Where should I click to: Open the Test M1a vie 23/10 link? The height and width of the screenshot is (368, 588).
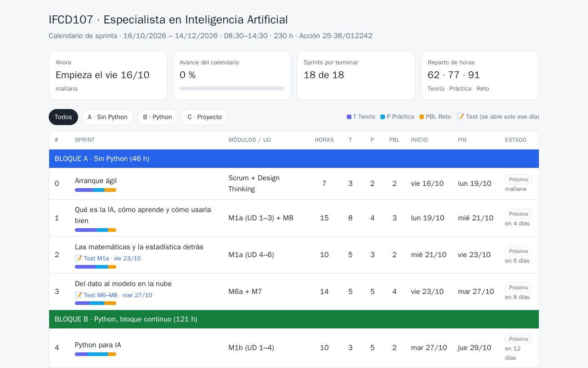(x=108, y=259)
